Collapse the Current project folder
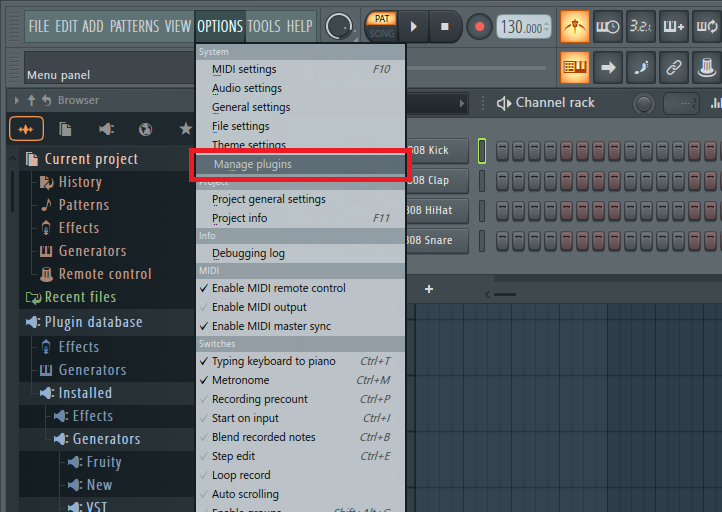722x512 pixels. (91, 159)
